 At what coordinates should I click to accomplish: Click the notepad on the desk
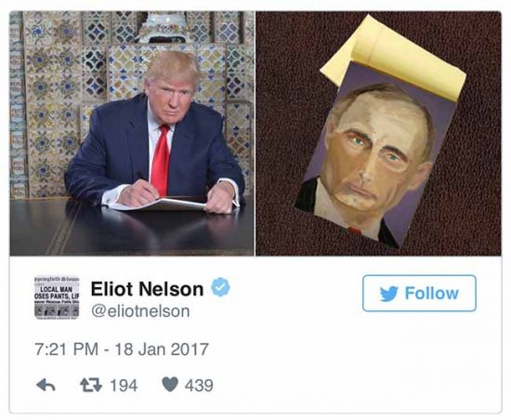[x=160, y=204]
